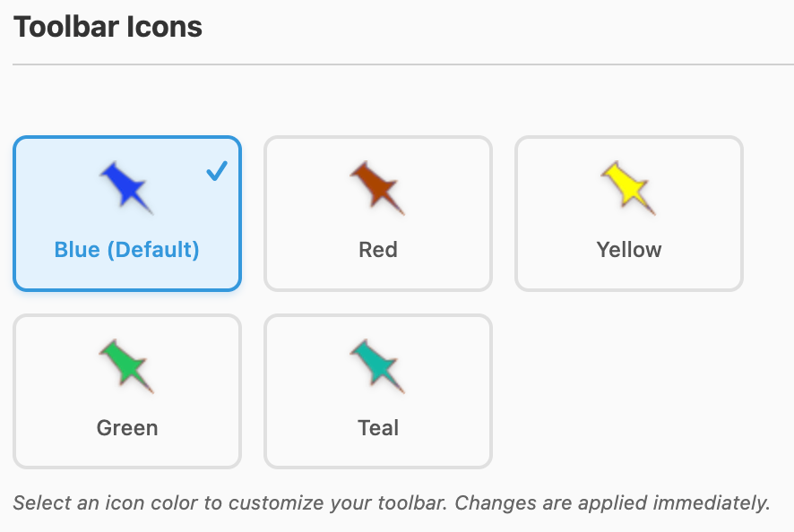Click the green pushpin icon
This screenshot has height=532, width=794.
click(x=125, y=365)
